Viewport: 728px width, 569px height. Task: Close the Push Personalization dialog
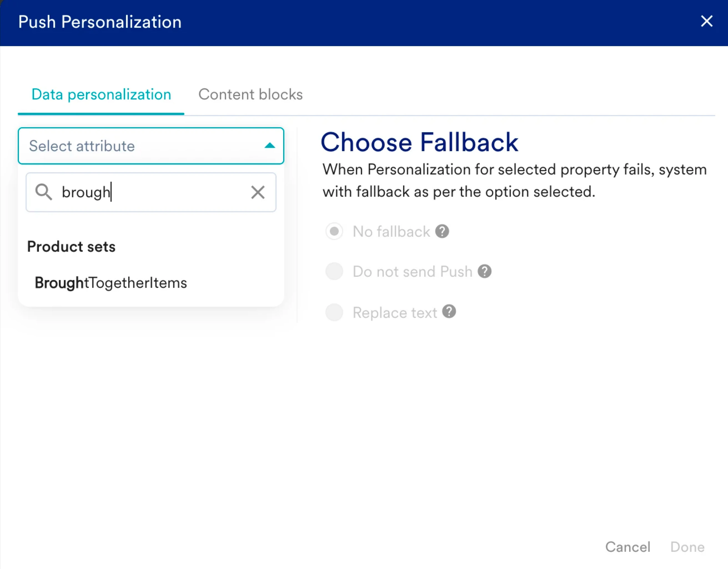pos(706,21)
